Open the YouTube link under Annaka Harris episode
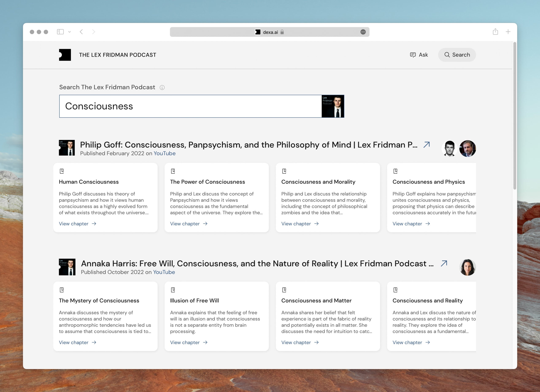Image resolution: width=540 pixels, height=392 pixels. [164, 272]
